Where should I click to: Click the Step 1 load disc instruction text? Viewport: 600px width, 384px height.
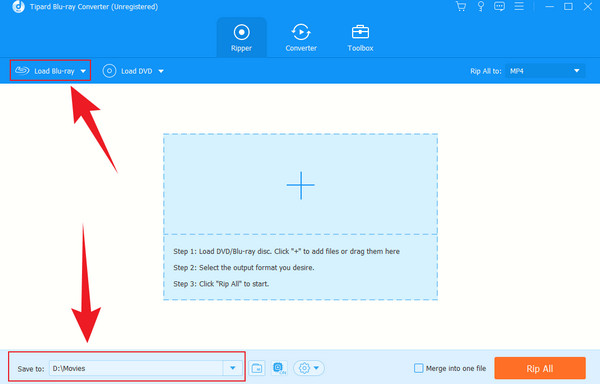(286, 251)
